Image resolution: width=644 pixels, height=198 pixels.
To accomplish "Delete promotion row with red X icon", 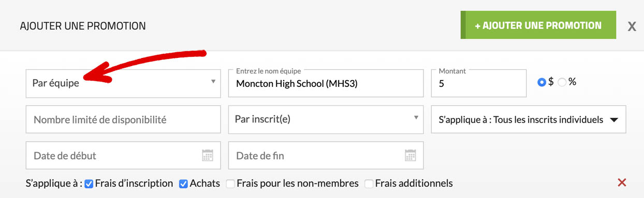I will (622, 182).
